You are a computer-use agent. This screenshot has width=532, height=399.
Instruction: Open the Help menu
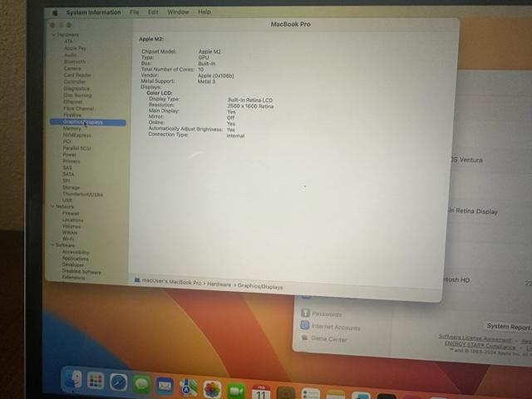point(204,12)
